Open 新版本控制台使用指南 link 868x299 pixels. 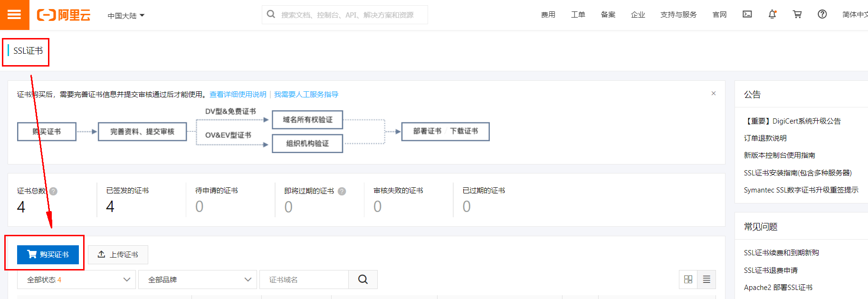tap(779, 155)
